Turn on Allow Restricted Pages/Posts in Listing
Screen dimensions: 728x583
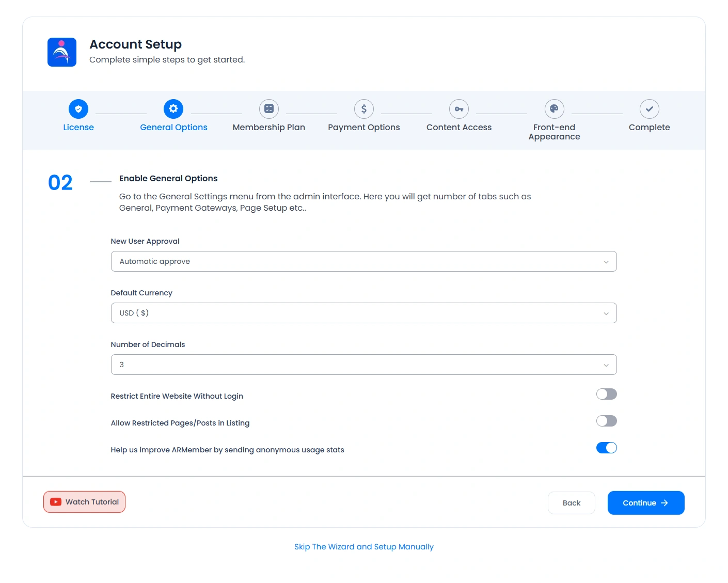coord(606,421)
